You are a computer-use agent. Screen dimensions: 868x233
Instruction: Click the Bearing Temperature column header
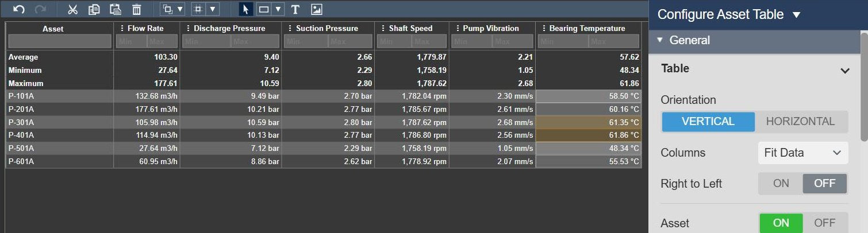coord(587,28)
